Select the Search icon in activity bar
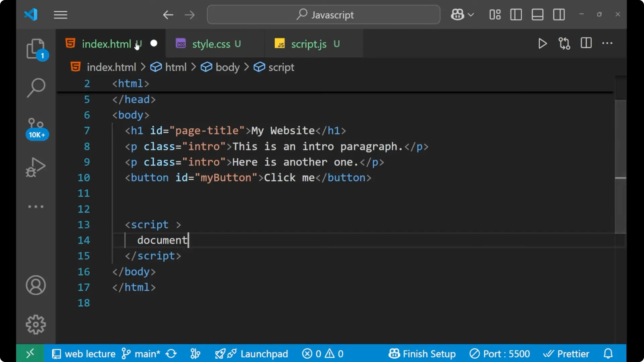 coord(36,87)
